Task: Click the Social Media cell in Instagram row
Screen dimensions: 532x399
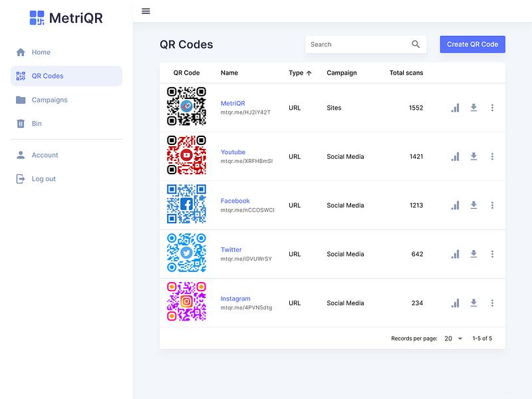Action: pos(345,303)
